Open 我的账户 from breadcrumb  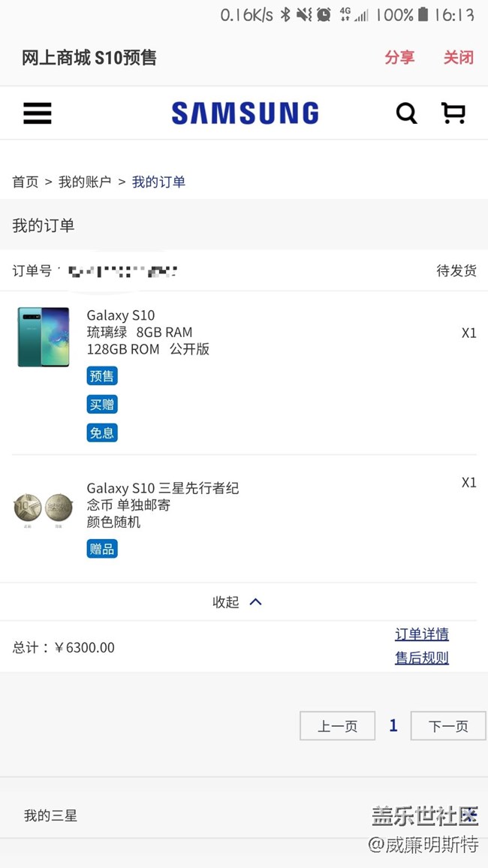pos(85,182)
